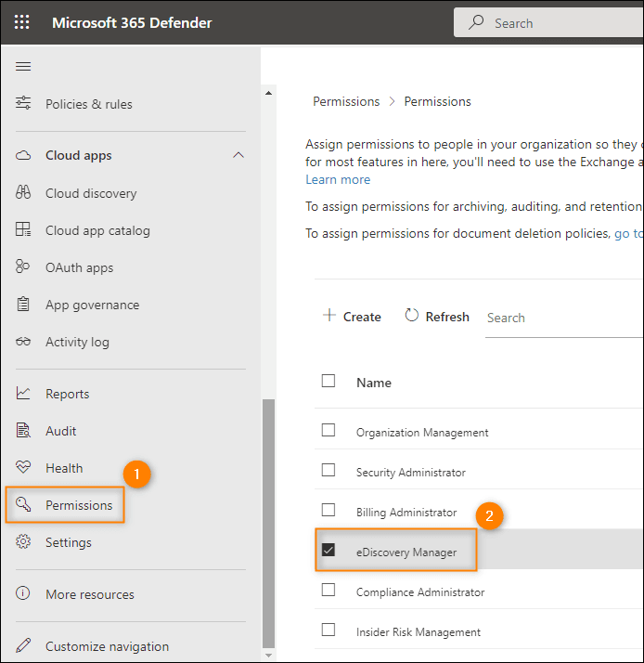The width and height of the screenshot is (644, 663).
Task: Open More resources in the sidebar
Action: (89, 594)
